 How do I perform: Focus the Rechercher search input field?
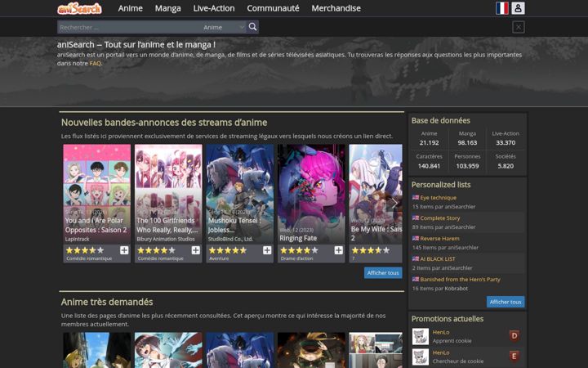coord(129,27)
